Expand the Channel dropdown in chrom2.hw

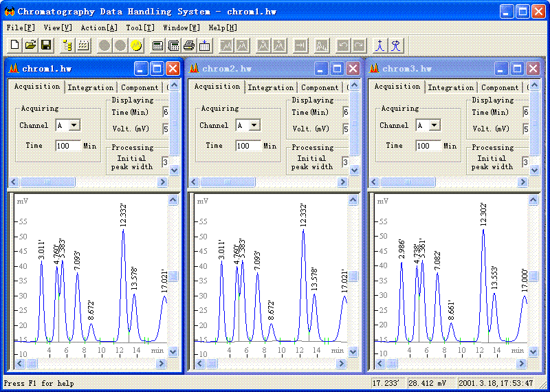coord(254,125)
